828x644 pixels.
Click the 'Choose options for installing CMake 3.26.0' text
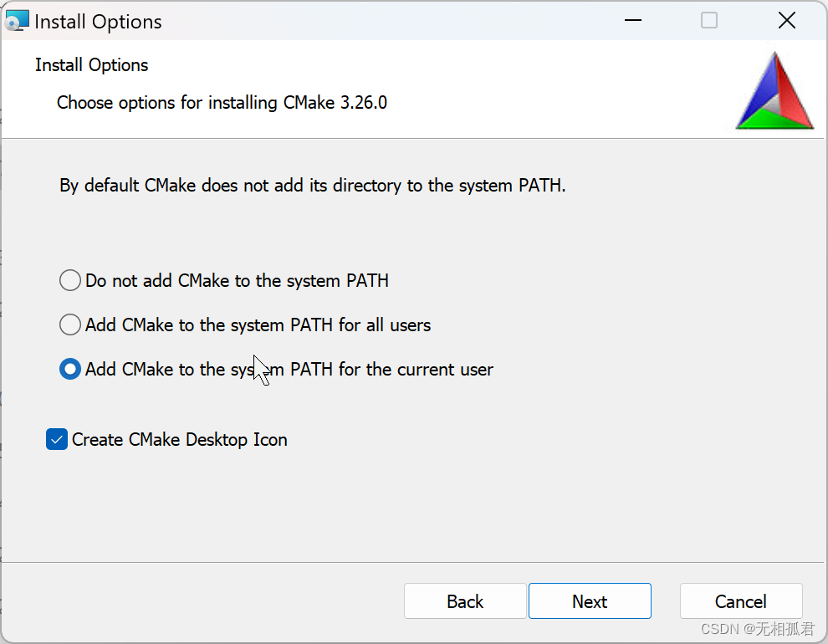click(x=222, y=102)
